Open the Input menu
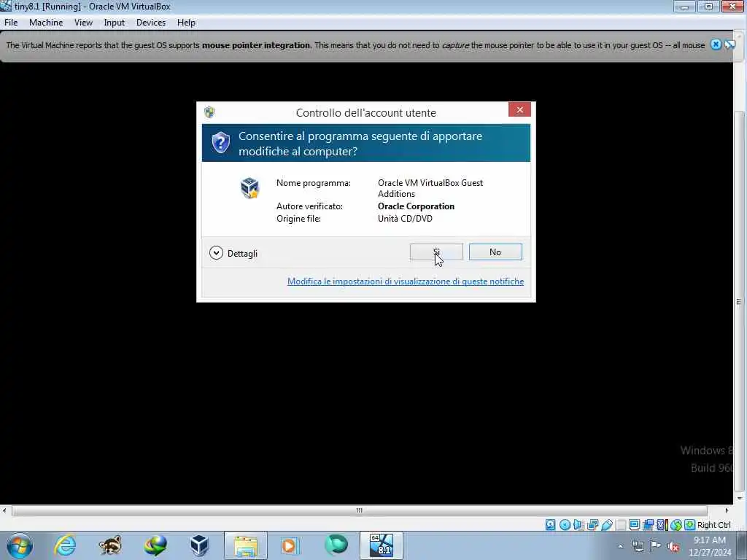Image resolution: width=747 pixels, height=560 pixels. [x=115, y=23]
